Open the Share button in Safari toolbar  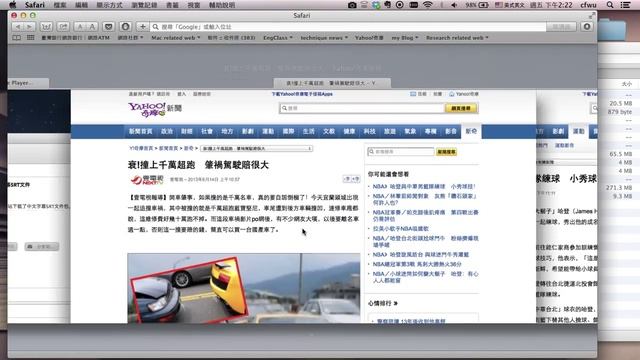click(x=63, y=27)
